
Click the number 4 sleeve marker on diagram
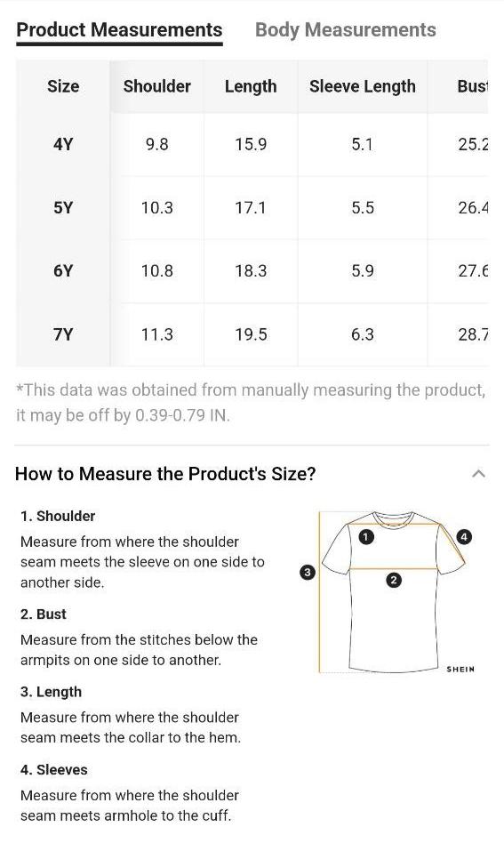tap(464, 536)
